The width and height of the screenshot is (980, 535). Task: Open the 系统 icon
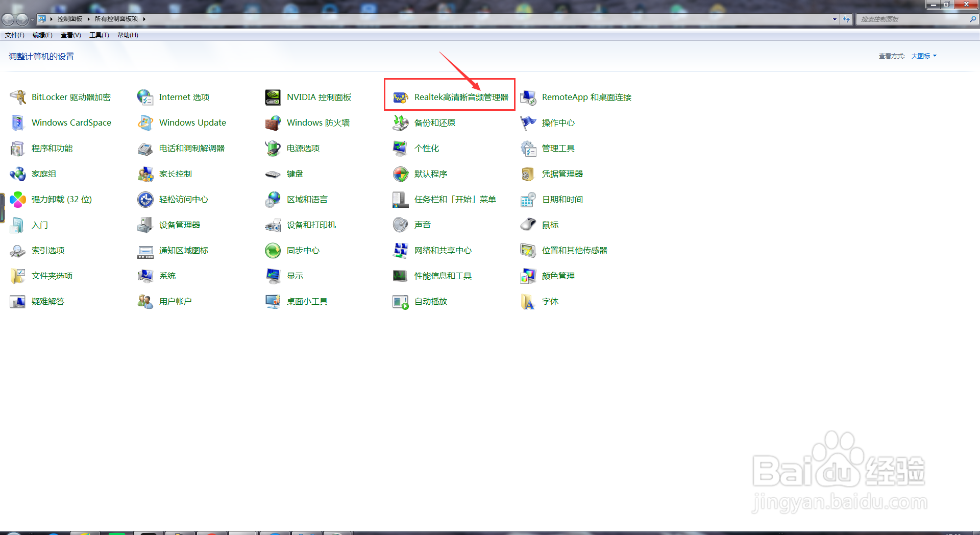pyautogui.click(x=145, y=276)
